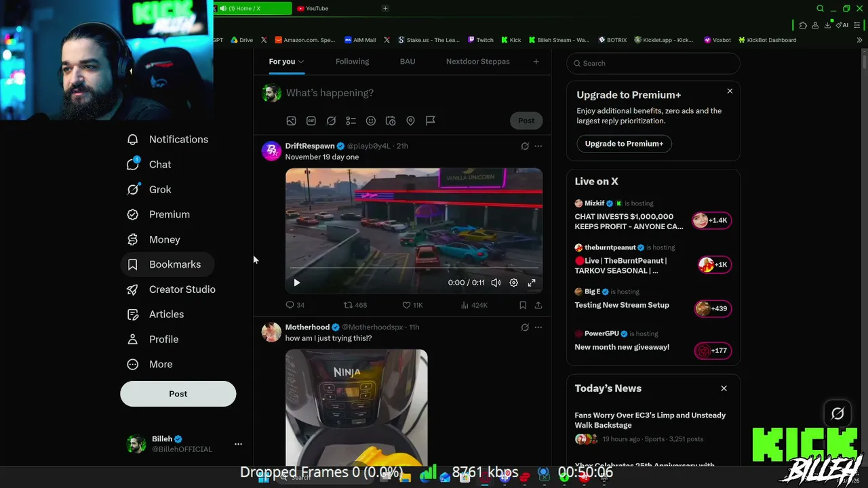Share the DriftRespawn post
868x488 pixels.
click(x=538, y=305)
